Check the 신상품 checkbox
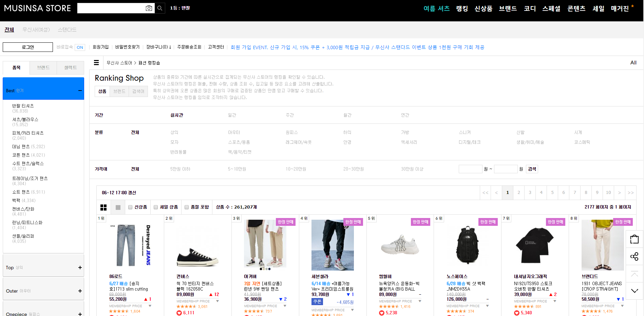644x316 pixels. [x=130, y=207]
